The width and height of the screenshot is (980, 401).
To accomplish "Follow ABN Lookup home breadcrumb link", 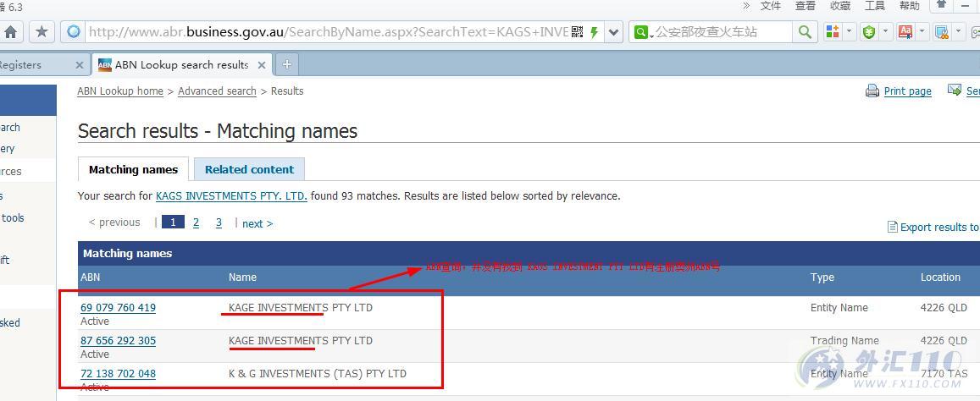I will pos(120,91).
